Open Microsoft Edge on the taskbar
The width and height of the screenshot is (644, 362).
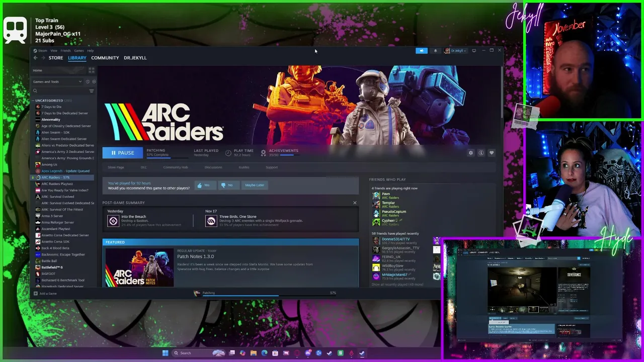pos(264,353)
